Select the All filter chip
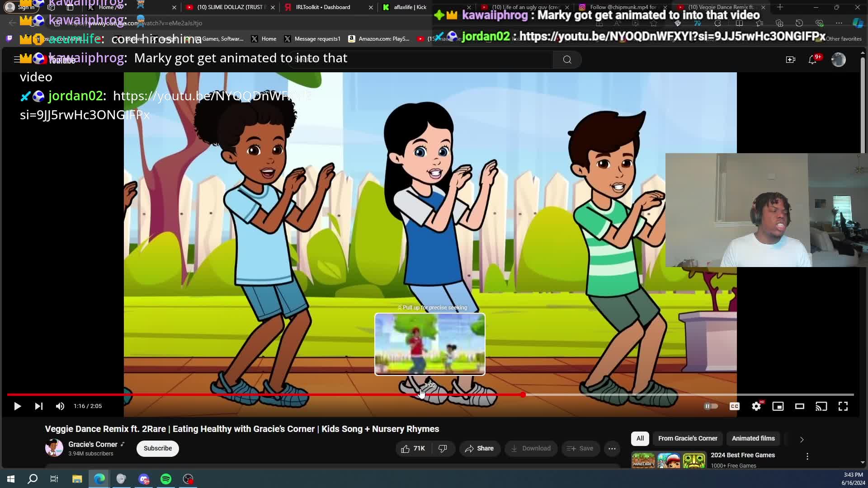This screenshot has height=488, width=868. point(640,438)
